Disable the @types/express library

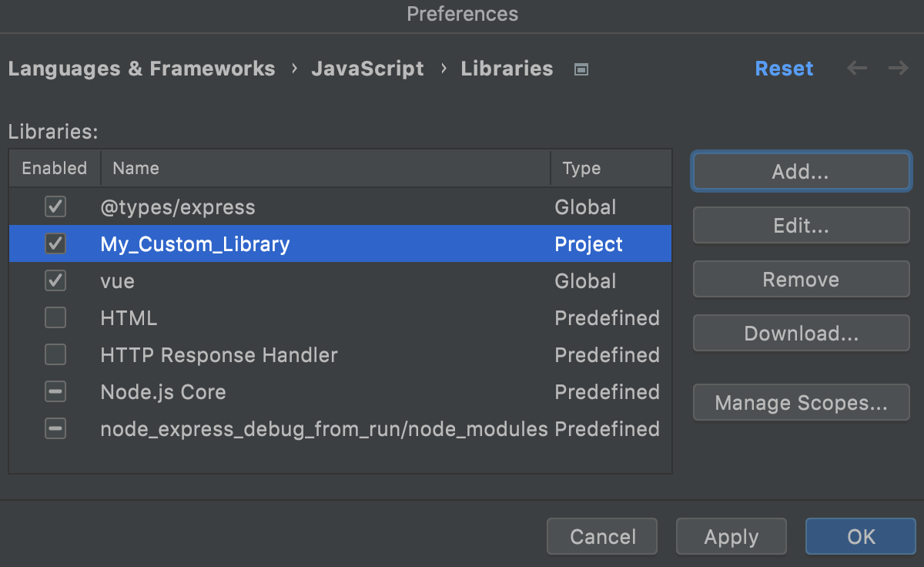coord(55,206)
